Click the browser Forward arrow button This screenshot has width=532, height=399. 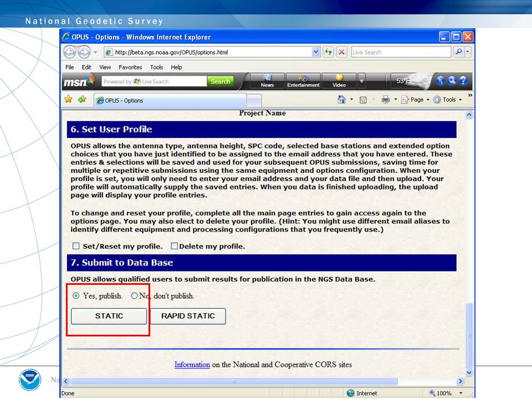coord(84,52)
